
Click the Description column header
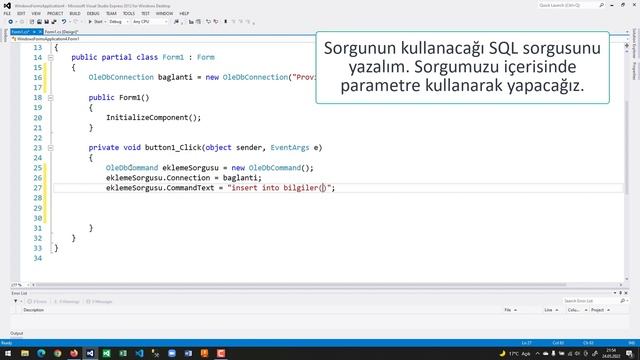point(33,310)
